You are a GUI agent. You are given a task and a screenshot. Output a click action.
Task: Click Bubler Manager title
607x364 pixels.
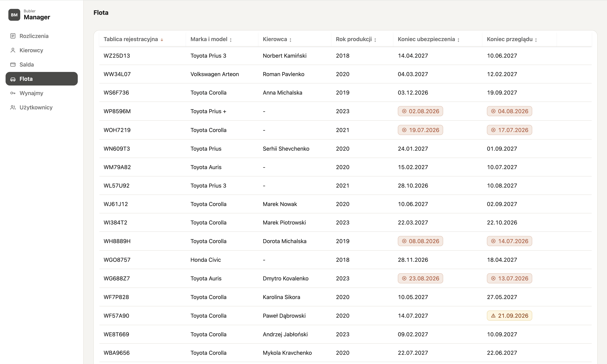[x=37, y=15]
